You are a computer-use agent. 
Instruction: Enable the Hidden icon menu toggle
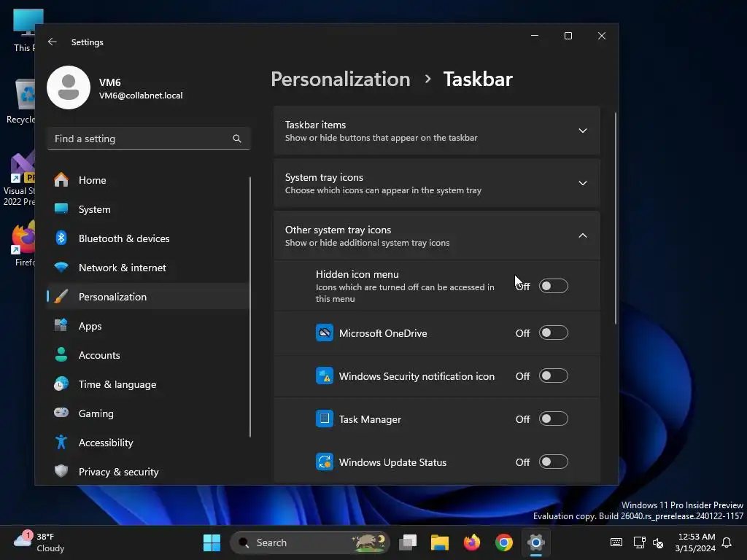[x=553, y=286]
